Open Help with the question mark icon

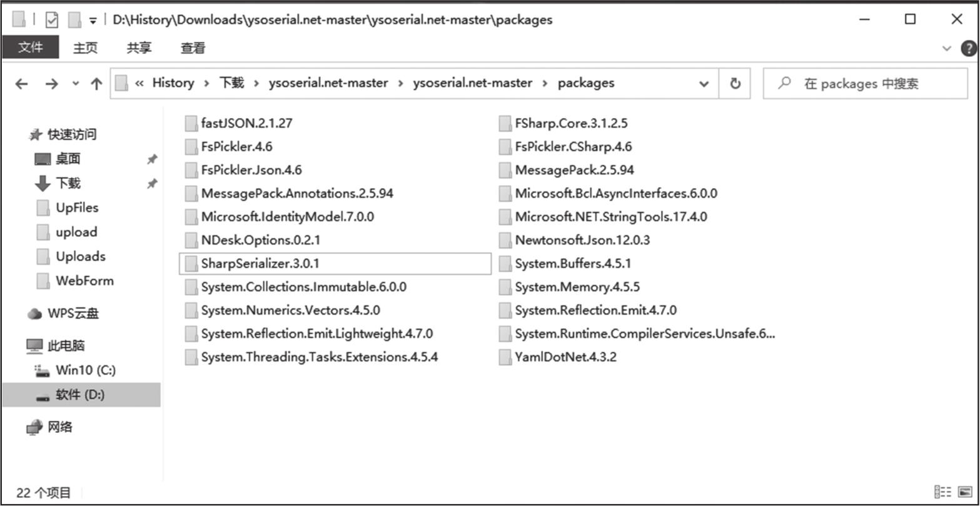(x=968, y=48)
